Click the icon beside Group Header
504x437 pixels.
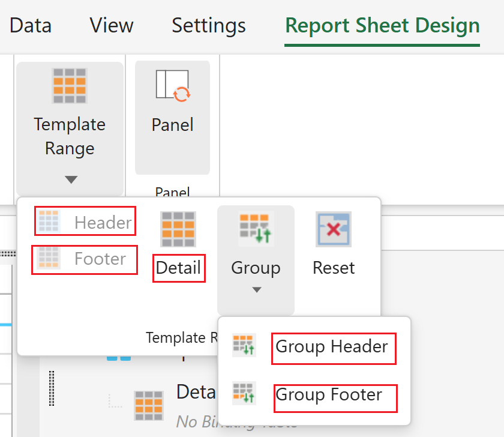pyautogui.click(x=244, y=346)
